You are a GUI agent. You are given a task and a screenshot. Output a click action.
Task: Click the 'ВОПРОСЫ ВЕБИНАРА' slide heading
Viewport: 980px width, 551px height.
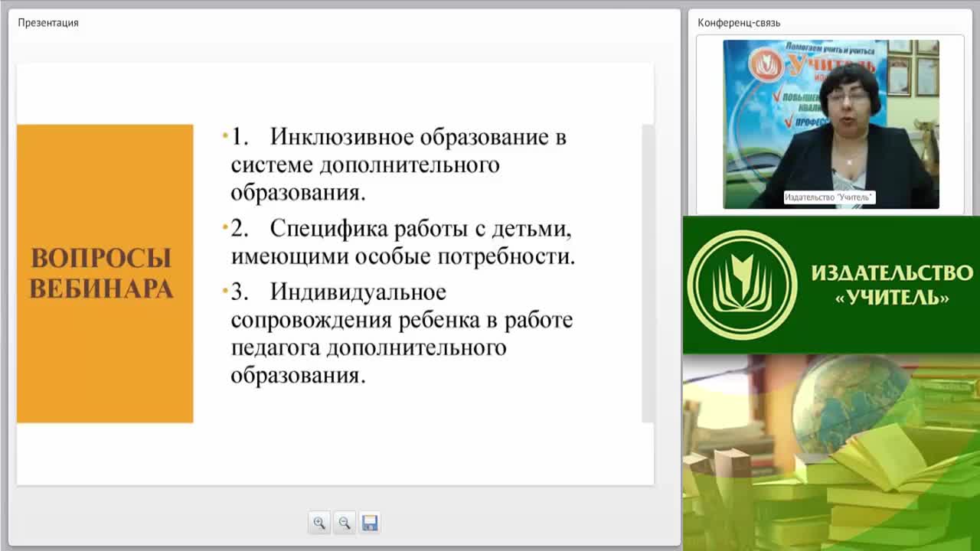click(102, 273)
